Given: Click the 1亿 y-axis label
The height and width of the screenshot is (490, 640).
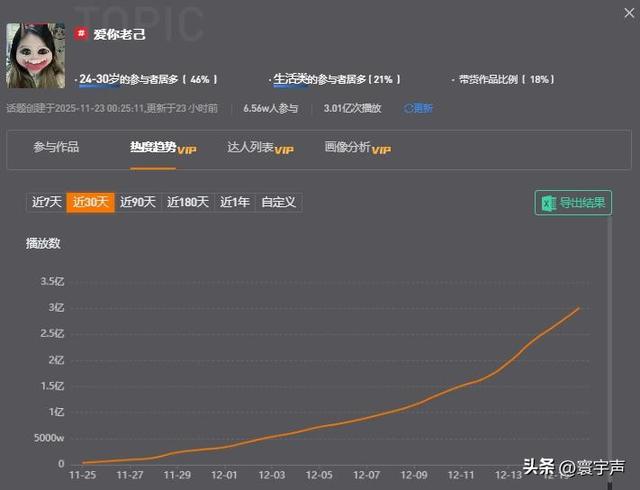Looking at the screenshot, I should point(56,412).
